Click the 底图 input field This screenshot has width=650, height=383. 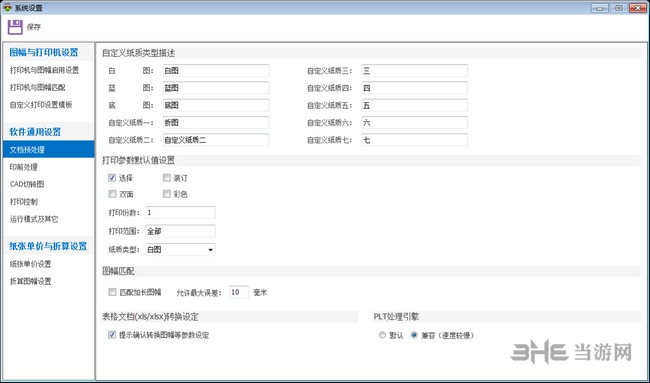[216, 105]
